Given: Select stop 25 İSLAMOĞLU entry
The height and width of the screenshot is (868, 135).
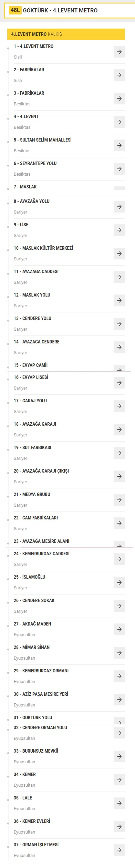Looking at the screenshot, I should tap(66, 582).
